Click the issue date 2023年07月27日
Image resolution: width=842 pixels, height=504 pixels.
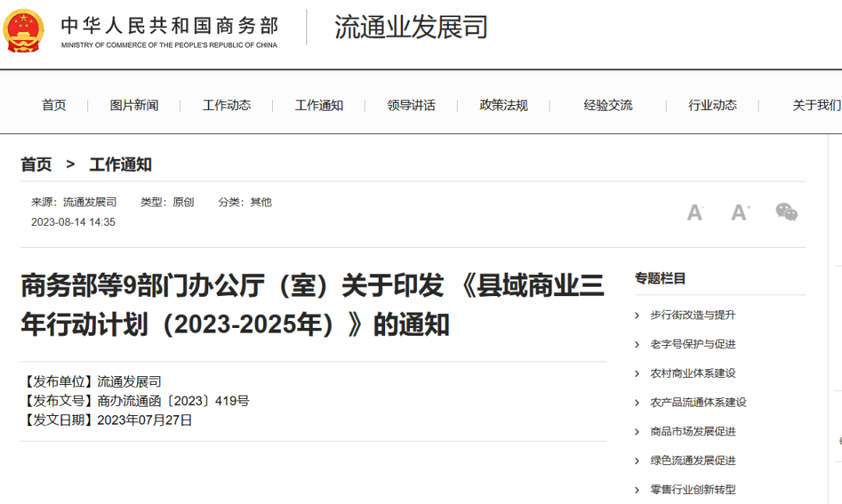click(144, 421)
